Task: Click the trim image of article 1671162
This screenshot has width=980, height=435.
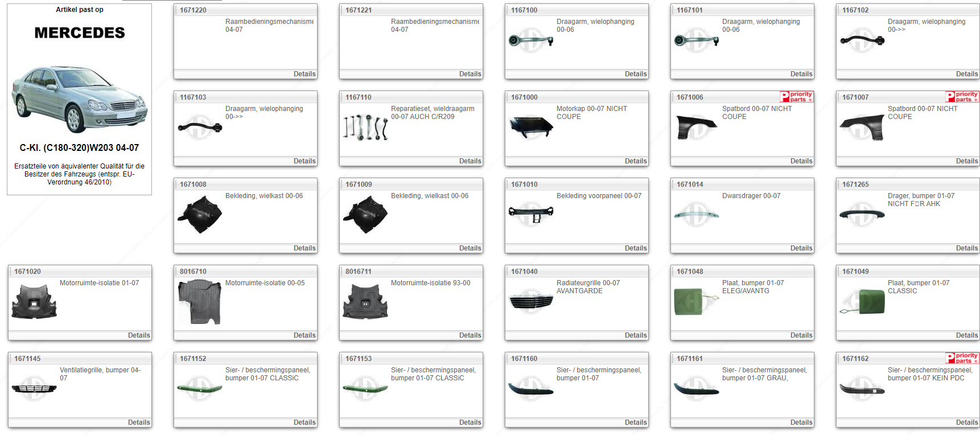Action: click(862, 389)
